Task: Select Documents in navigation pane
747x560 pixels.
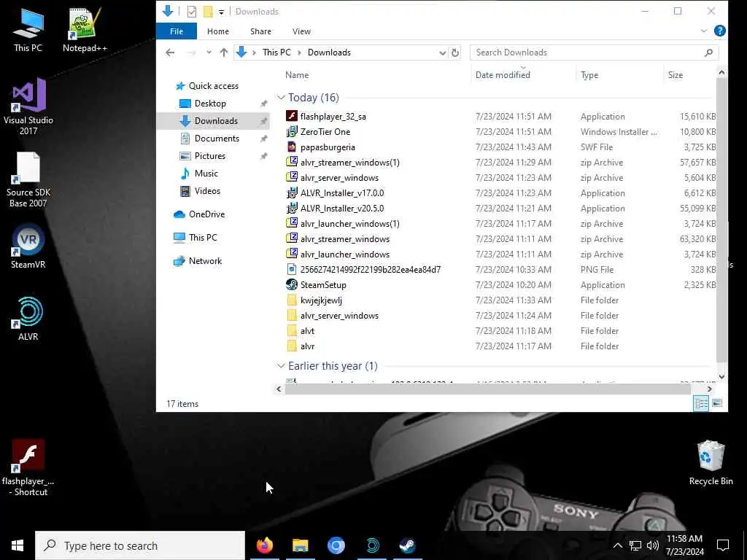Action: [x=216, y=138]
